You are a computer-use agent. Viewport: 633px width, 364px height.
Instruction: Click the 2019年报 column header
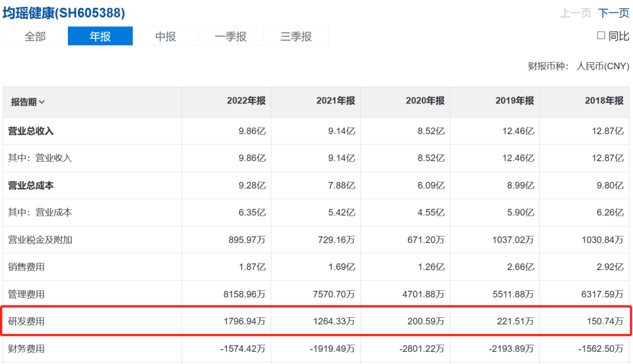tap(515, 101)
